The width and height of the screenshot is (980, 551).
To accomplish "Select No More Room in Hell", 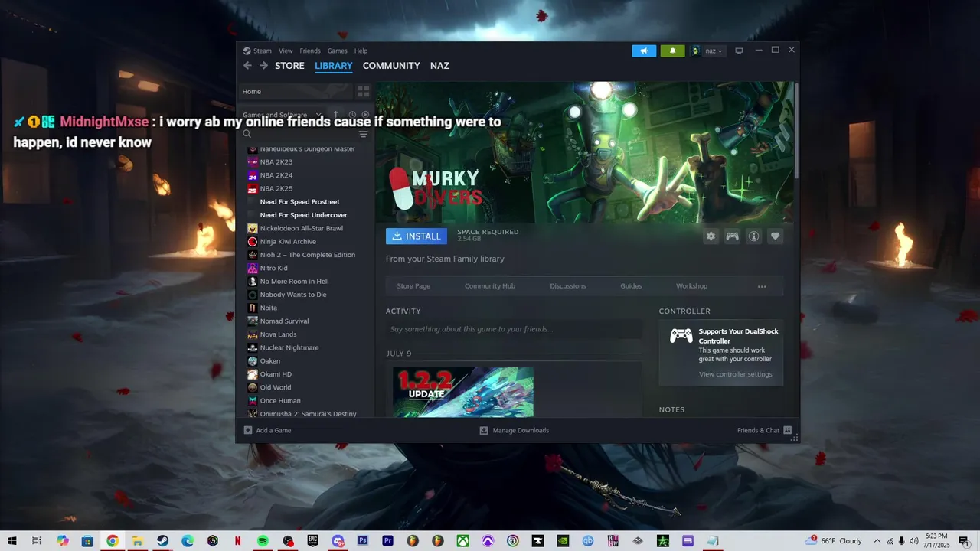I will 294,282.
